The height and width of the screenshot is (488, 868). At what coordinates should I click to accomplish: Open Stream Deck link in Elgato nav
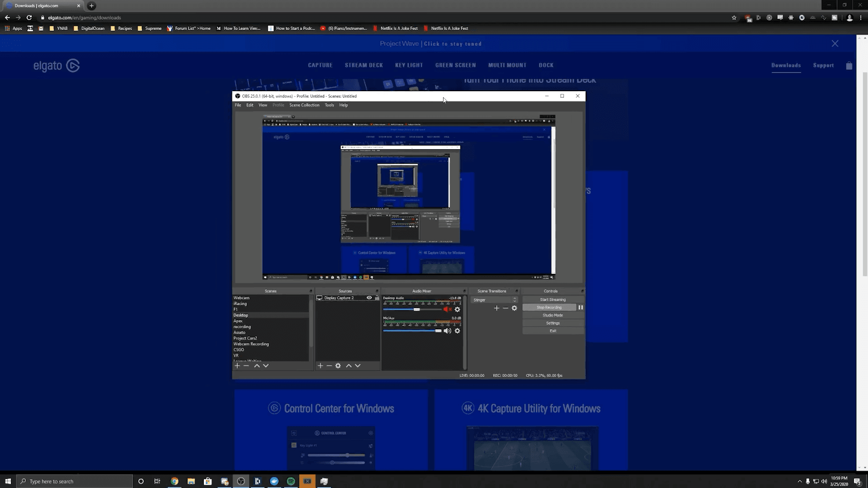[x=364, y=65]
